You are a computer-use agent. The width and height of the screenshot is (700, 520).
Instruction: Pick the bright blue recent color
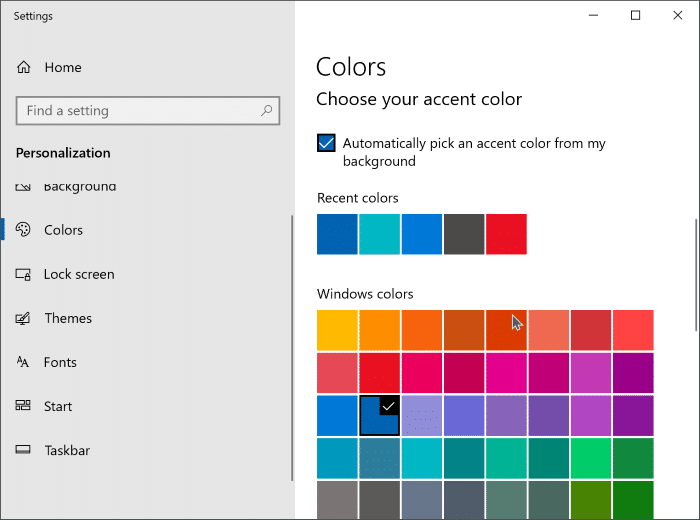(x=422, y=234)
